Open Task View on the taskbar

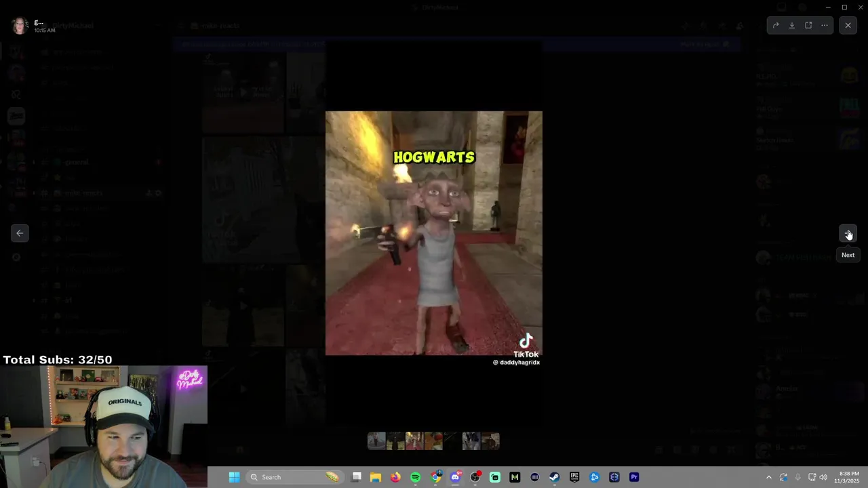(x=357, y=477)
